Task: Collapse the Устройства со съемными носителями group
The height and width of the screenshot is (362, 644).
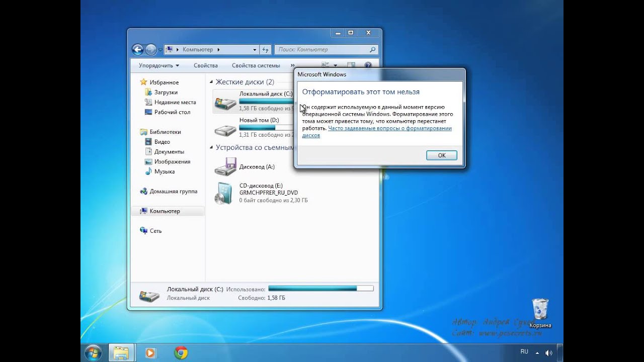Action: point(211,148)
